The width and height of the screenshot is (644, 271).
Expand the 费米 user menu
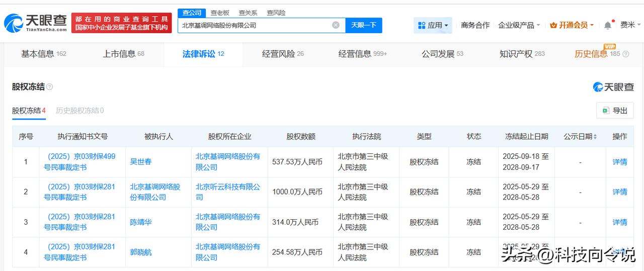[631, 25]
